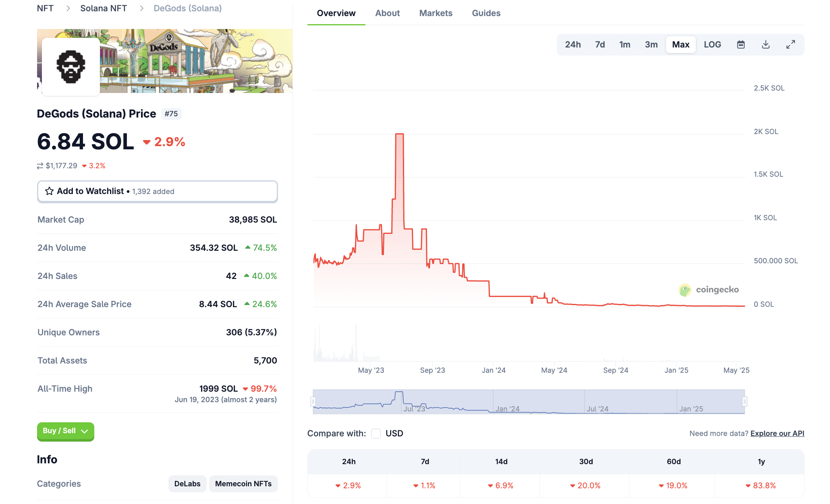830x504 pixels.
Task: Open the Buy / Sell dropdown
Action: pos(66,431)
